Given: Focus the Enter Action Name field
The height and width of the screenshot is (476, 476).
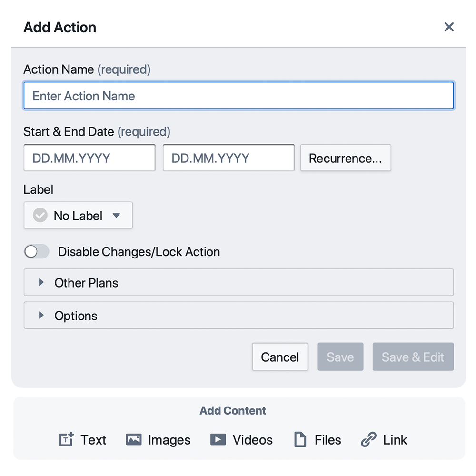Looking at the screenshot, I should (x=238, y=96).
